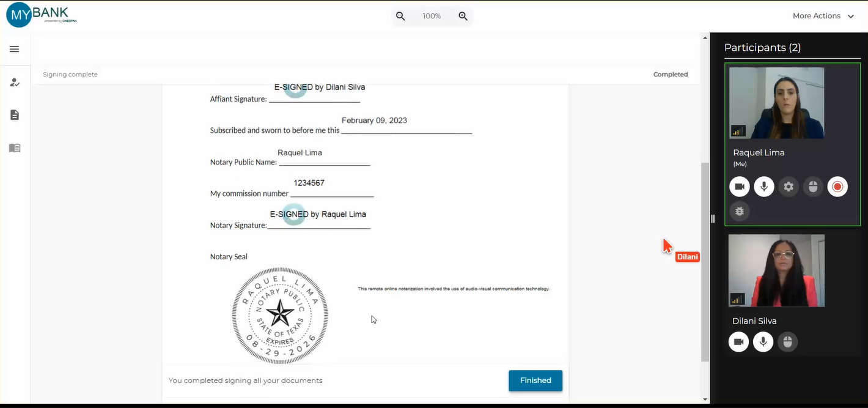The image size is (868, 408).
Task: Open the More Actions dropdown
Action: click(x=823, y=16)
